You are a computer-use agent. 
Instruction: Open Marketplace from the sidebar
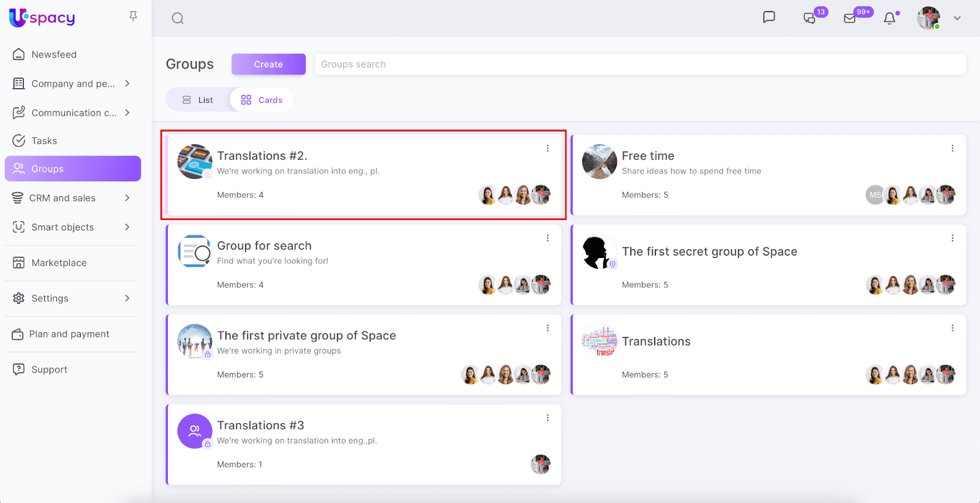point(59,263)
